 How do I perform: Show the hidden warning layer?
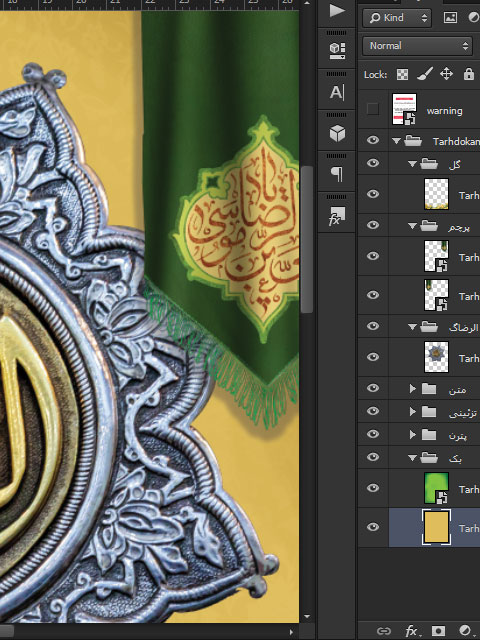(x=373, y=109)
